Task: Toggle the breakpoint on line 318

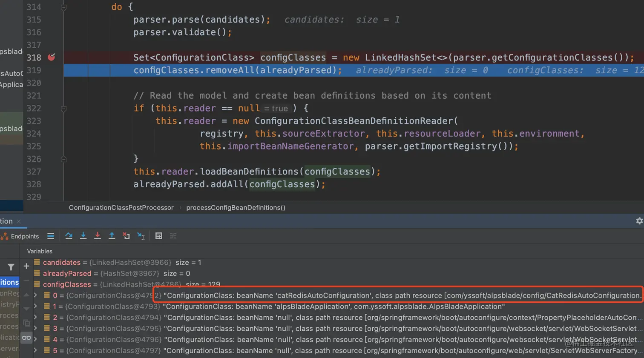Action: (52, 57)
